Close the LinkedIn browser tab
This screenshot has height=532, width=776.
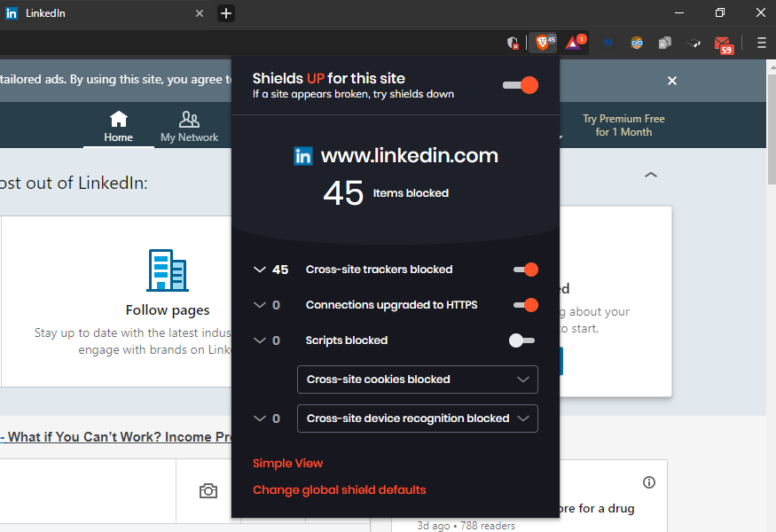coord(200,13)
